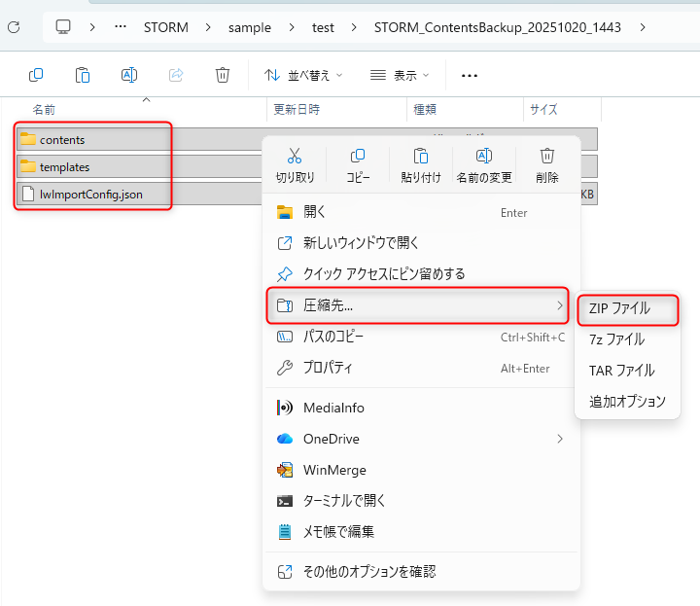Sort by 更新日時 column header
The width and height of the screenshot is (700, 606).
point(297,109)
